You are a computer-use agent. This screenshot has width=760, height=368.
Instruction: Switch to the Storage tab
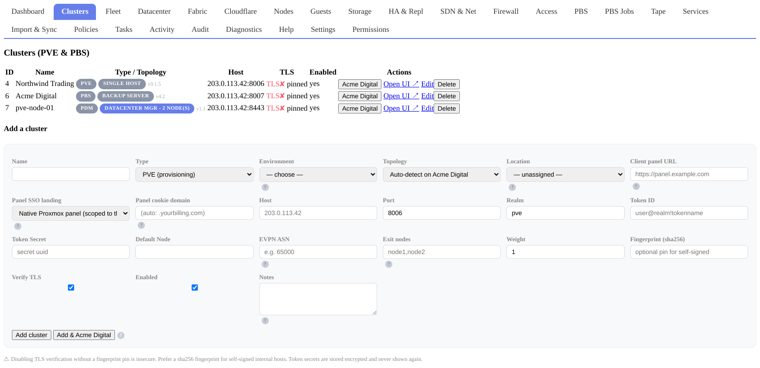tap(360, 12)
